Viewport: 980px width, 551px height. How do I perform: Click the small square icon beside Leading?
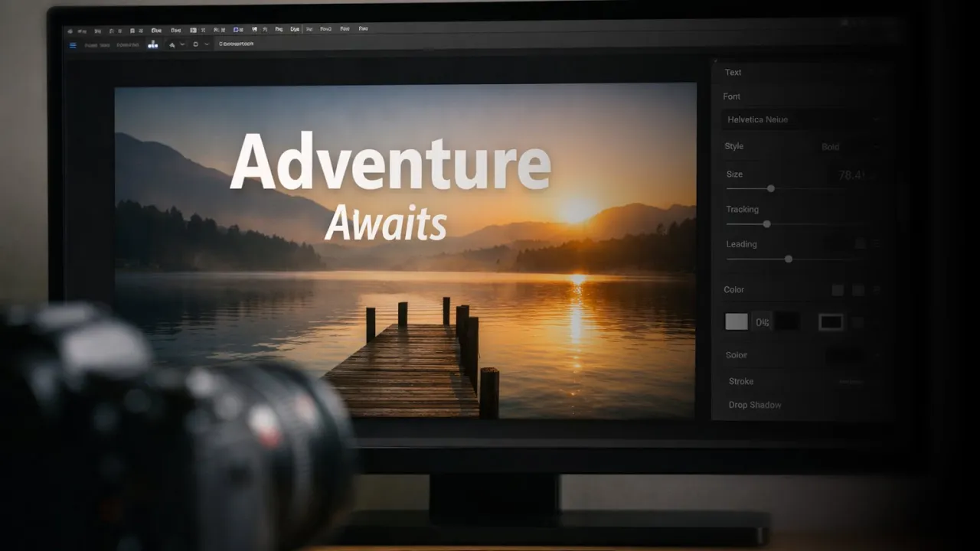(x=860, y=243)
